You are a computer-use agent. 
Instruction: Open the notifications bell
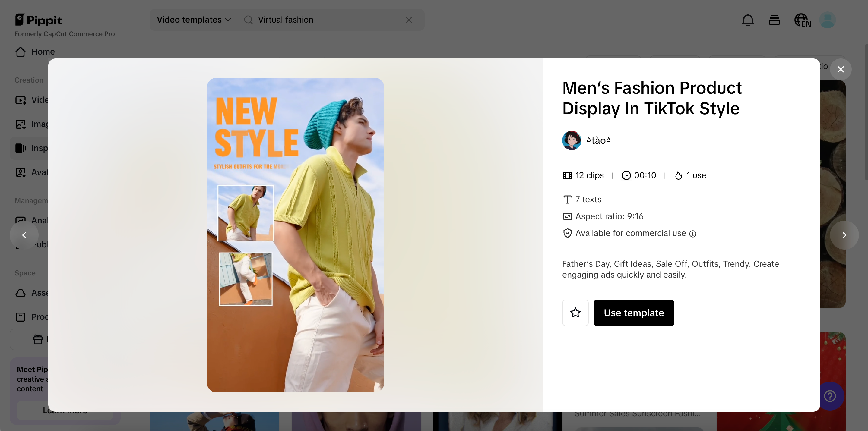pyautogui.click(x=748, y=20)
